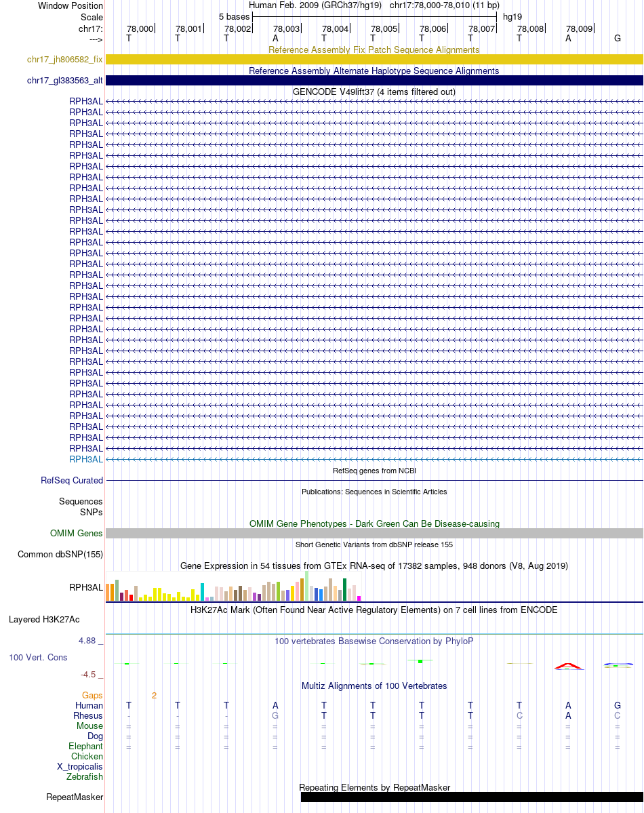Click the 'Zebrafish' species label
The image size is (644, 813).
coord(85,776)
